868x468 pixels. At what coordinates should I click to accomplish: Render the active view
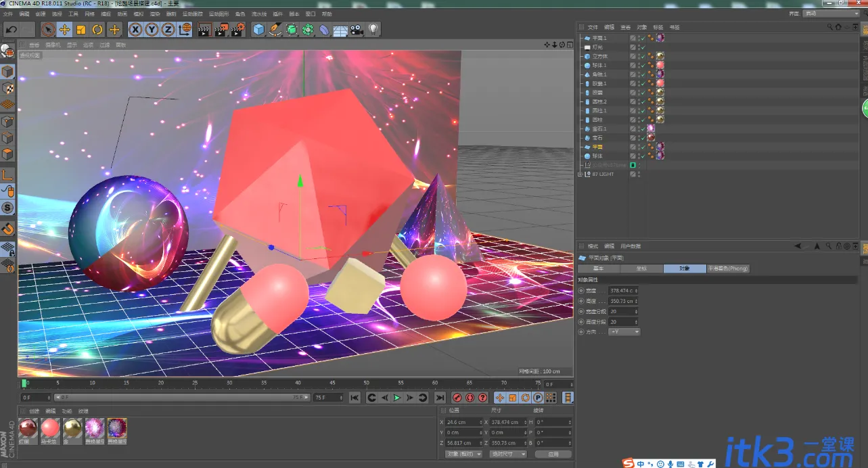pyautogui.click(x=204, y=29)
